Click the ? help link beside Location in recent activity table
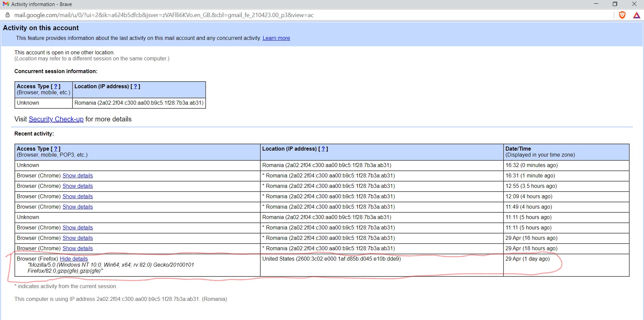 click(323, 149)
